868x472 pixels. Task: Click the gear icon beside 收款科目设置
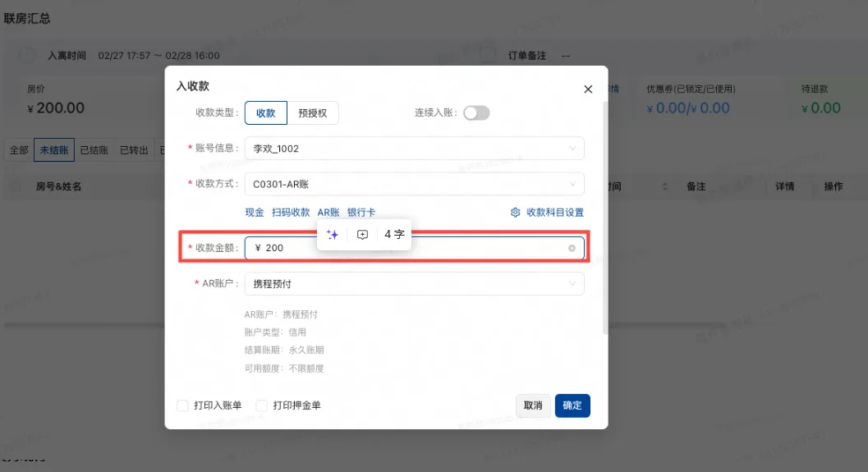point(516,213)
